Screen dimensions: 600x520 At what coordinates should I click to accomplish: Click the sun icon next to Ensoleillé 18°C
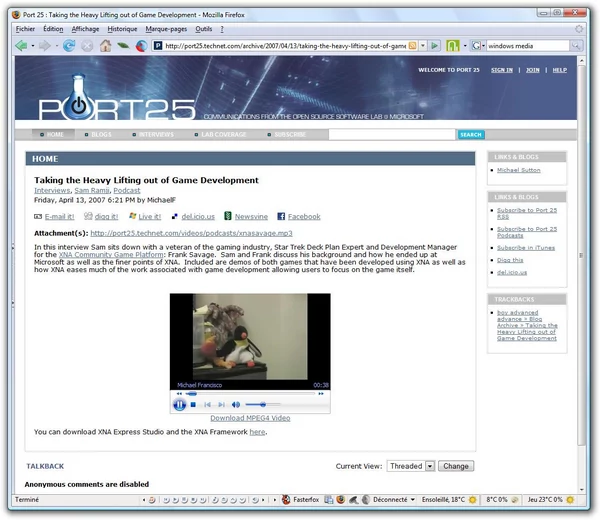click(x=473, y=500)
